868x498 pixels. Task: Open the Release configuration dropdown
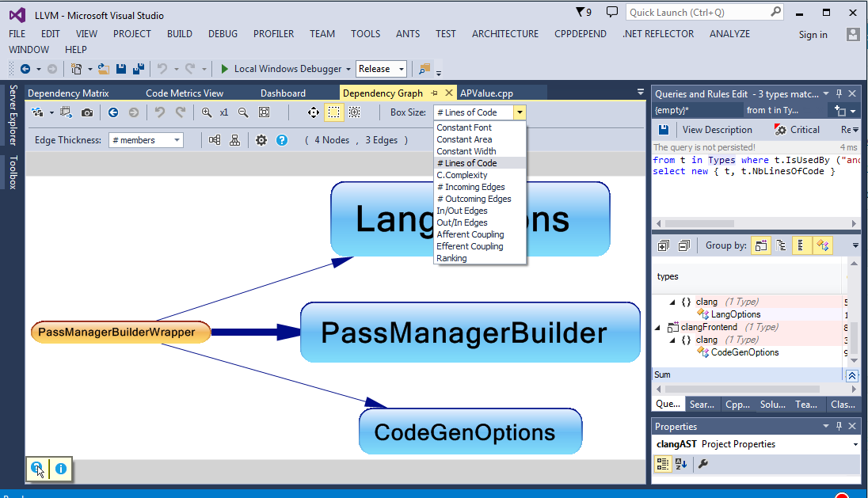click(382, 69)
